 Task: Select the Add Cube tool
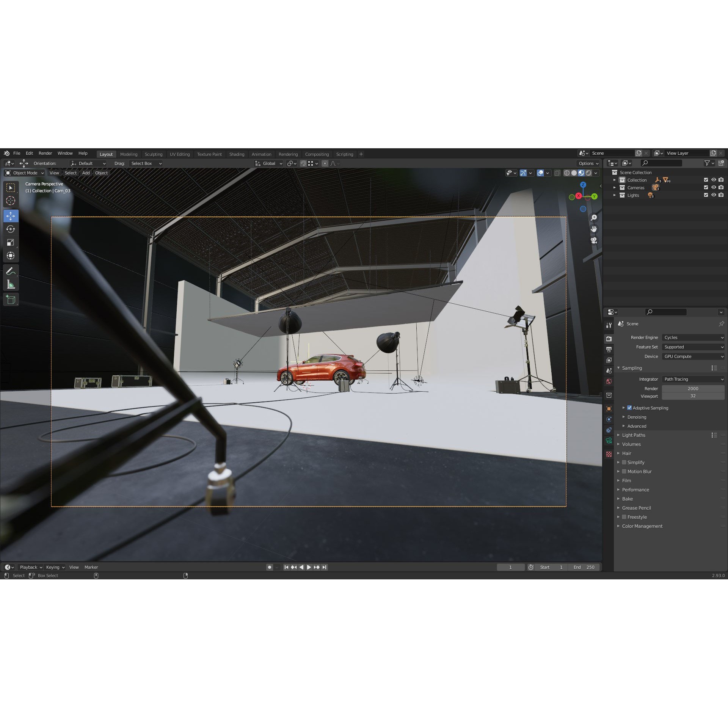(11, 299)
